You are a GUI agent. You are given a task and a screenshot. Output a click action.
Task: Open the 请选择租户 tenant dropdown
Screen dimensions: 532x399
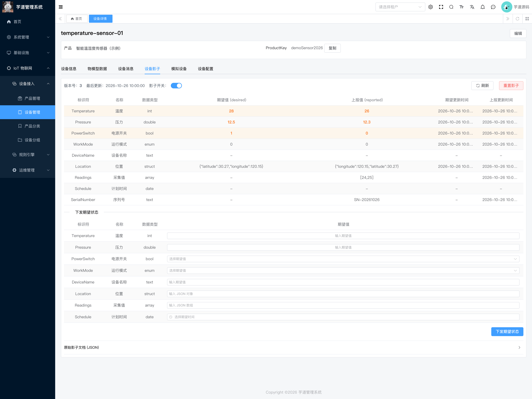400,7
